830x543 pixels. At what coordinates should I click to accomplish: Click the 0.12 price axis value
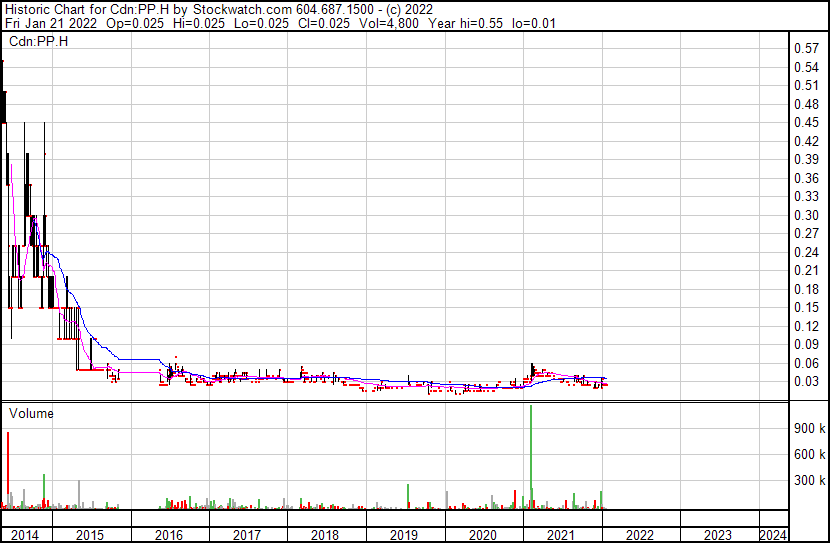coord(807,327)
